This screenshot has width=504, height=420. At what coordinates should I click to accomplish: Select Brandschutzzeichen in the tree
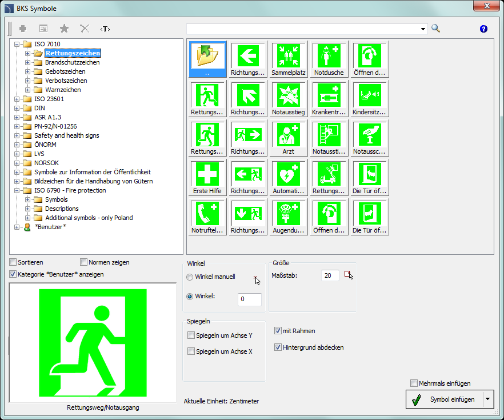point(72,62)
